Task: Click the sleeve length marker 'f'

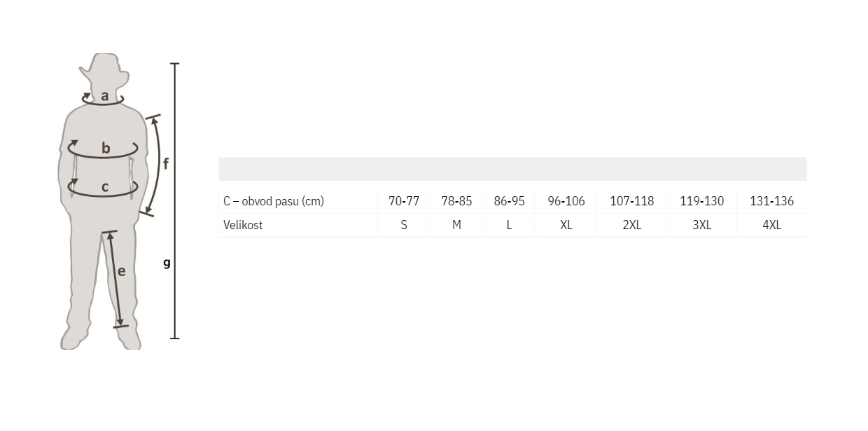Action: [x=166, y=163]
